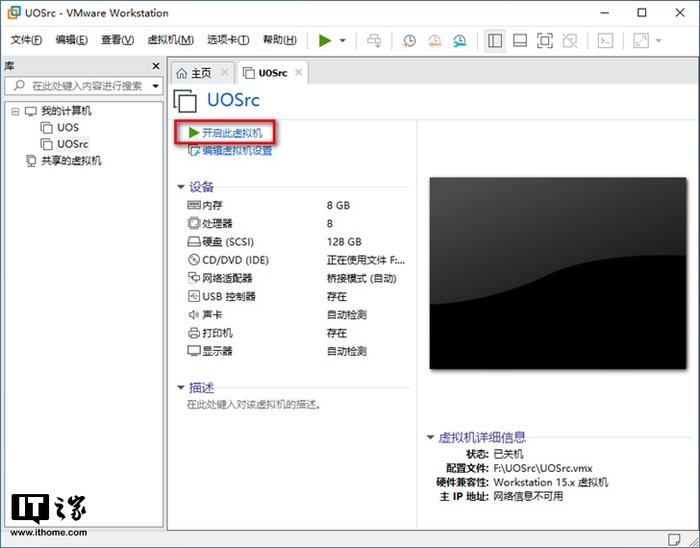Click the Send Ctrl+Alt+Del toolbar icon
Image resolution: width=700 pixels, height=548 pixels.
pos(374,41)
